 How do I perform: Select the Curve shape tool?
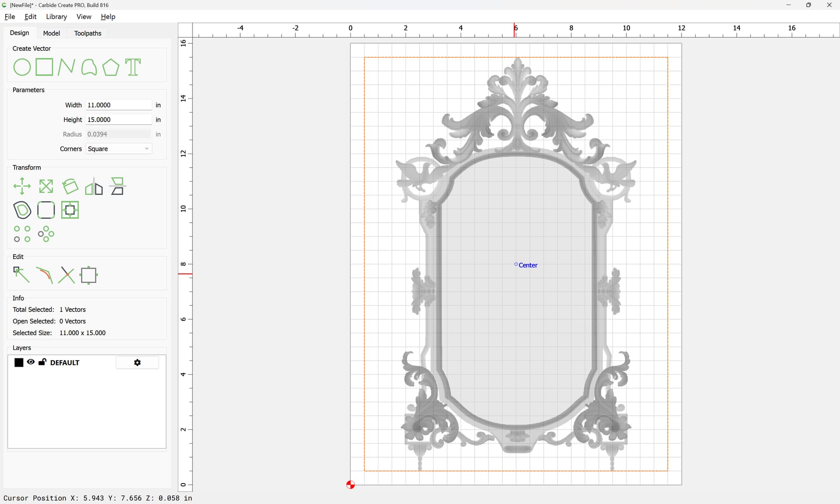click(x=89, y=67)
